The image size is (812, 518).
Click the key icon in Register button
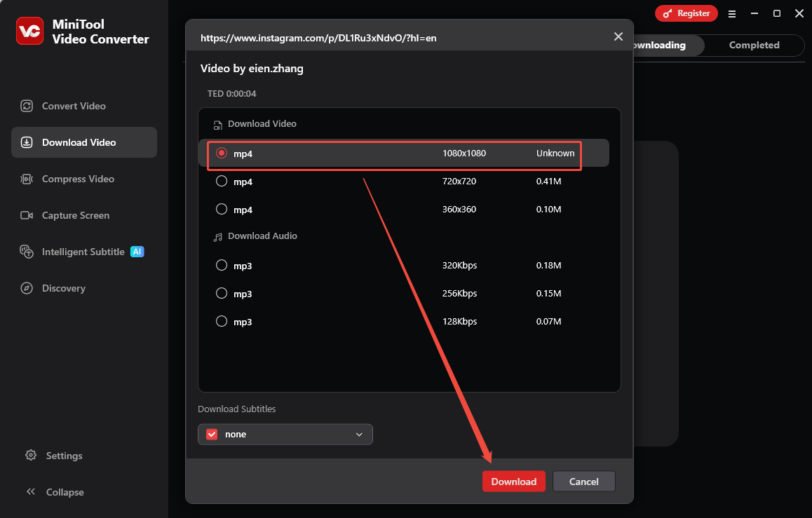click(x=668, y=13)
